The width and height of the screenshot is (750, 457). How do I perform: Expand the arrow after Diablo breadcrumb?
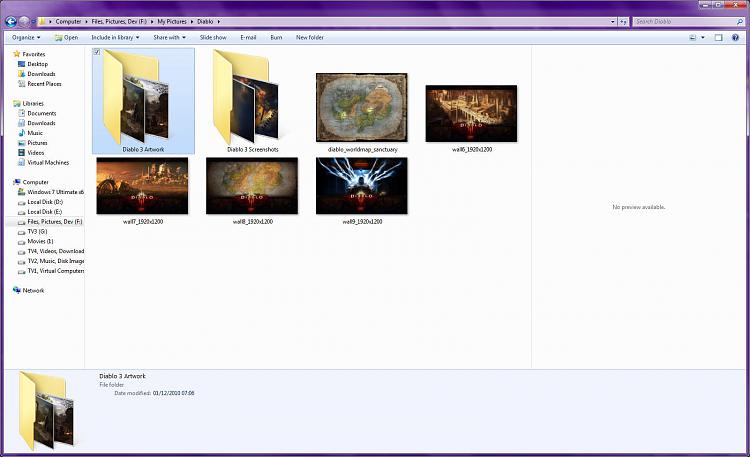tap(219, 22)
